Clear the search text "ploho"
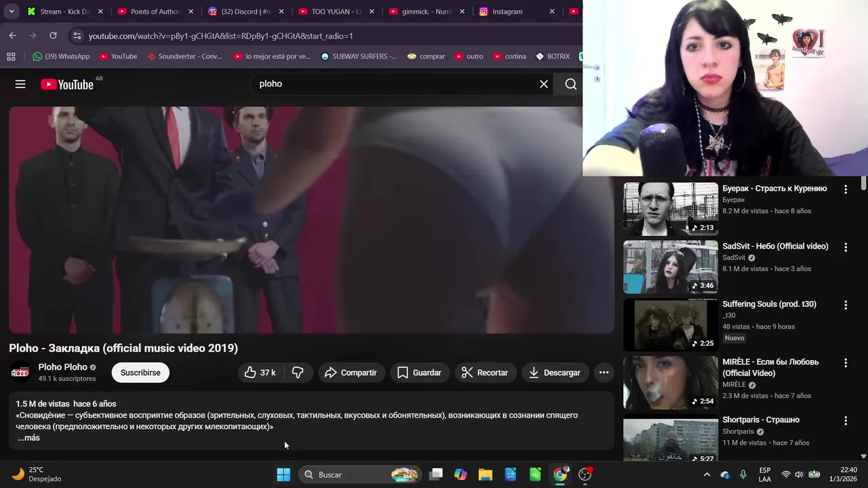868x488 pixels. coord(543,84)
